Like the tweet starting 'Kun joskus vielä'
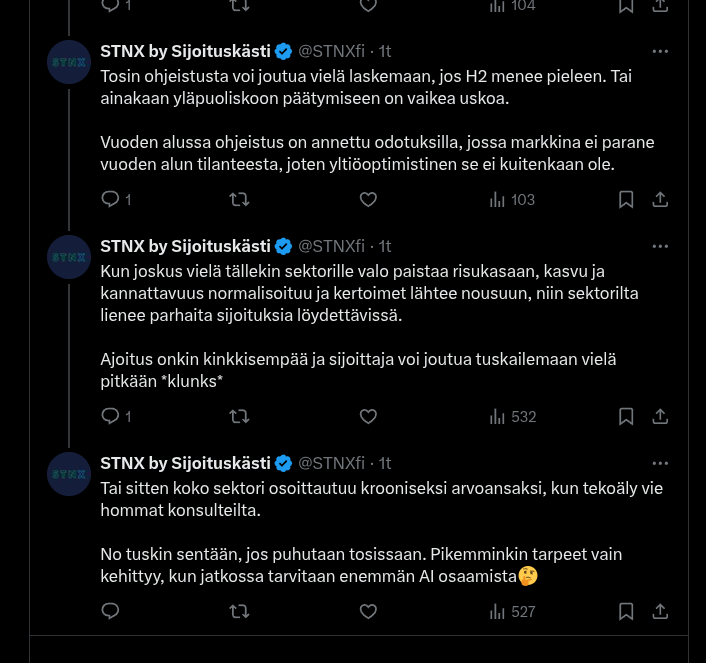Viewport: 706px width, 663px height. 368,416
